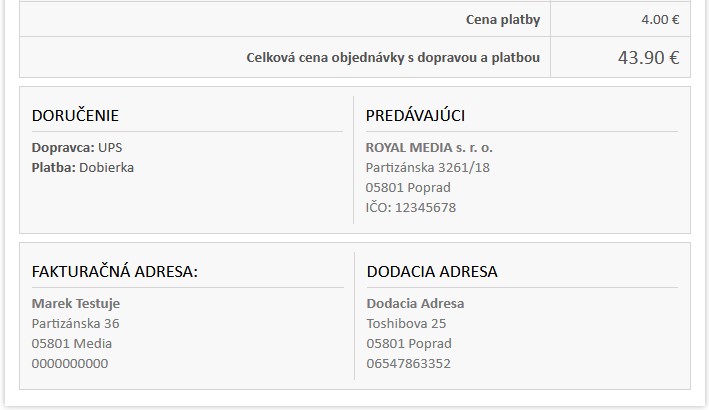Select the 43.90 € total amount

click(648, 57)
